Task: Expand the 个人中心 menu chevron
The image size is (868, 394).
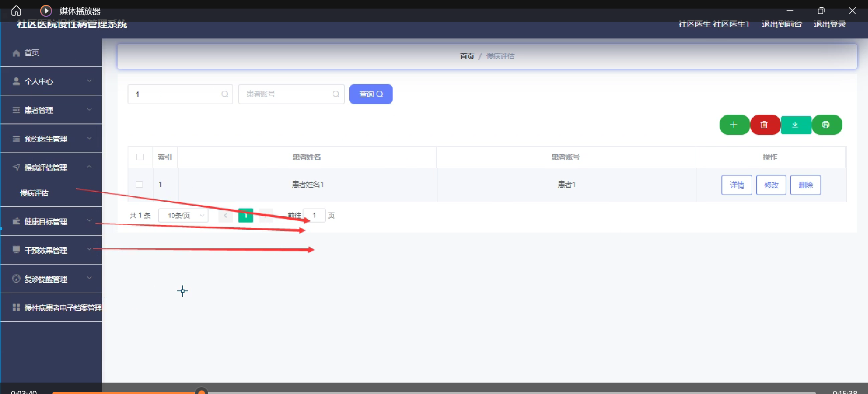Action: pos(89,81)
